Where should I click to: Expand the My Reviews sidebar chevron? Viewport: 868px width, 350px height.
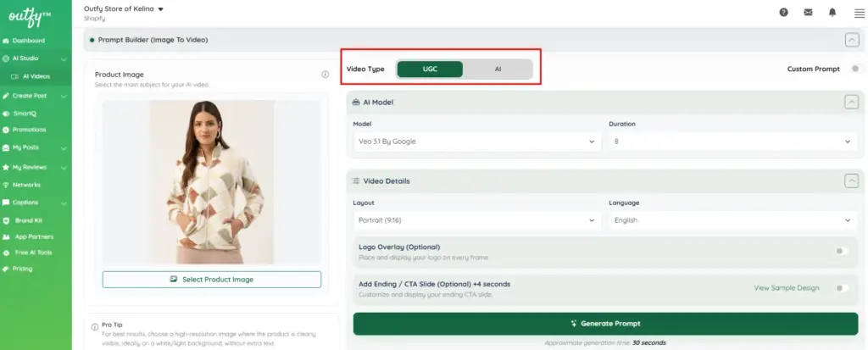click(64, 167)
